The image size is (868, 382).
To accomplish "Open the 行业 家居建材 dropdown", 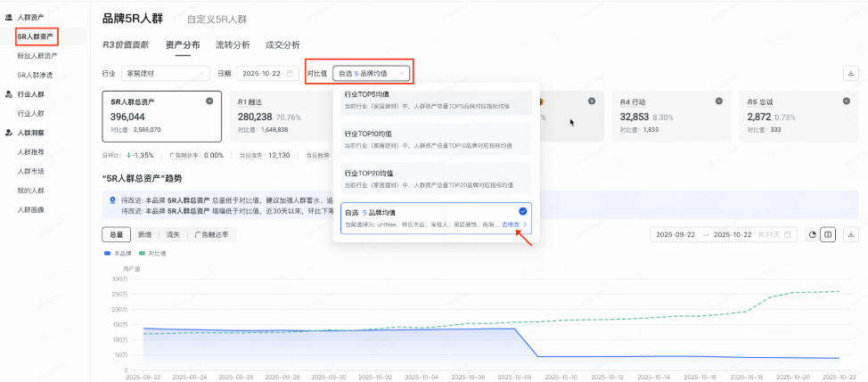I will point(166,74).
